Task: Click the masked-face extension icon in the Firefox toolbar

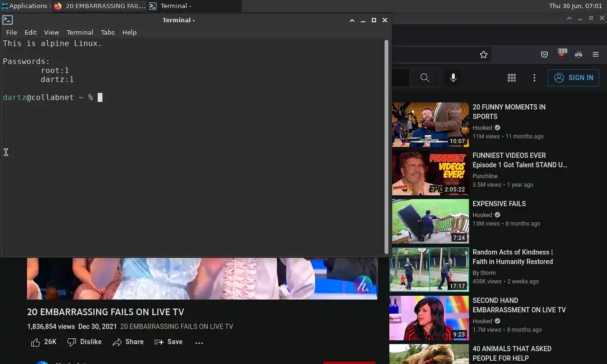Action: point(579,55)
